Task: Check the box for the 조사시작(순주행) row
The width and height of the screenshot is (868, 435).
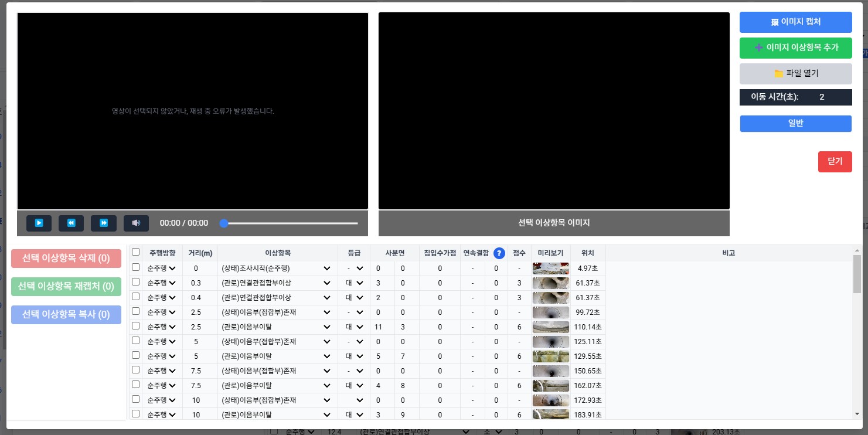Action: tap(136, 267)
